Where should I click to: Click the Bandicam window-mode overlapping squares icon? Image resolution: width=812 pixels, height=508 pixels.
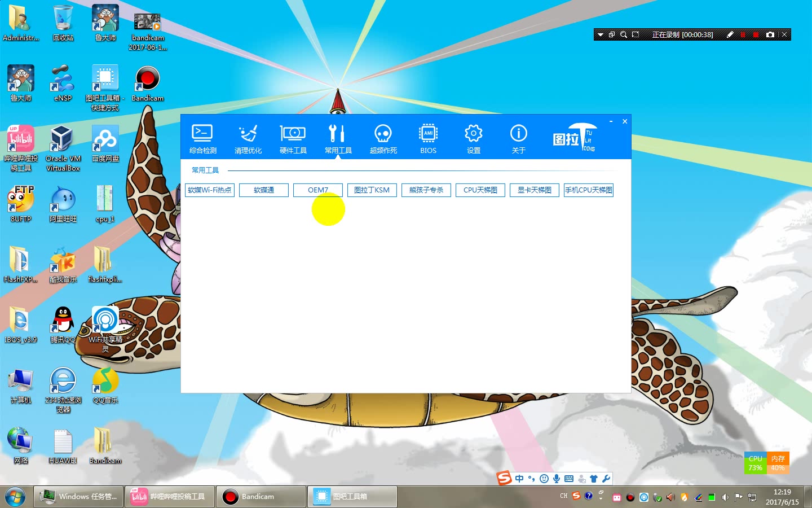[x=612, y=35]
